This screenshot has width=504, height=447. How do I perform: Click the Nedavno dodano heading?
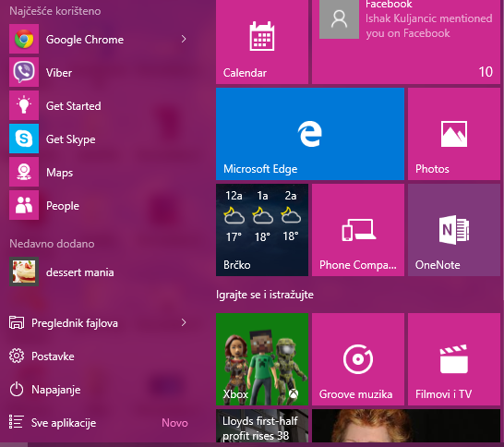[x=52, y=244]
